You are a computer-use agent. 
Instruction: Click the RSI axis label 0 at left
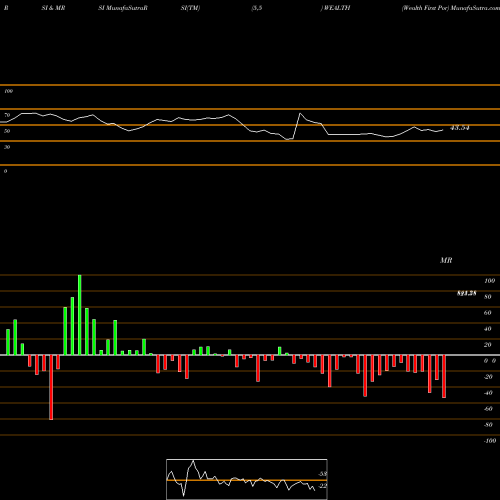pos(5,171)
